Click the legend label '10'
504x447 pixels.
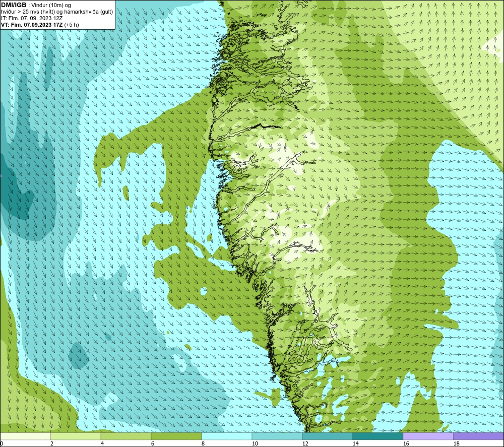(255, 443)
